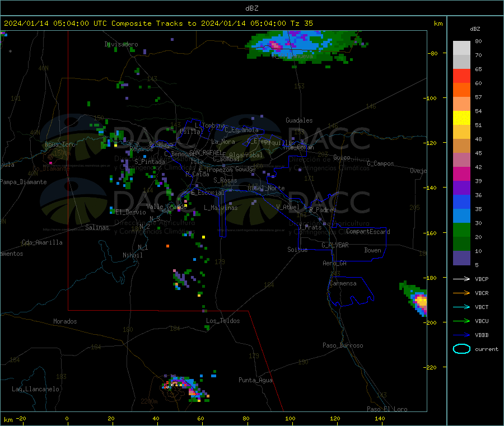Click the orange VBCR arrow legend icon

[x=461, y=293]
